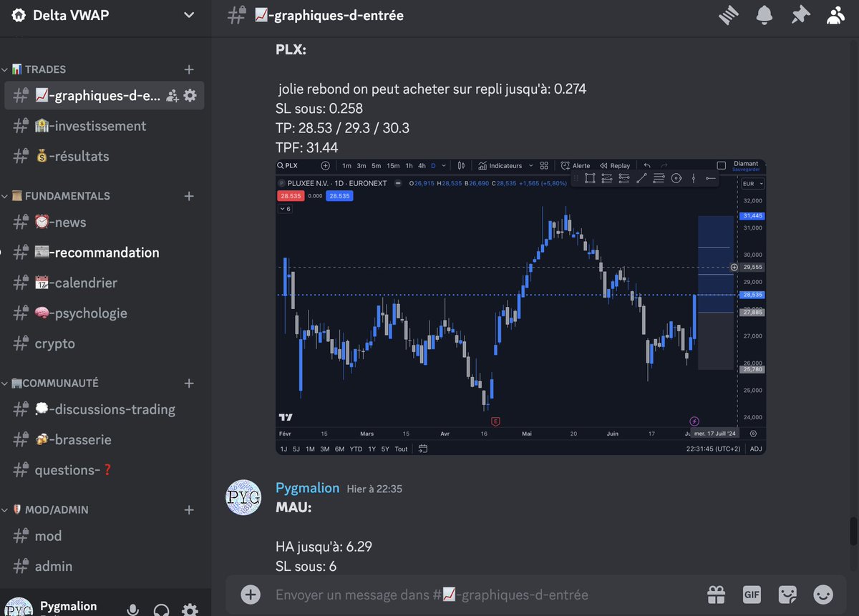859x616 pixels.
Task: Open User Settings gear in user panel
Action: point(190,610)
